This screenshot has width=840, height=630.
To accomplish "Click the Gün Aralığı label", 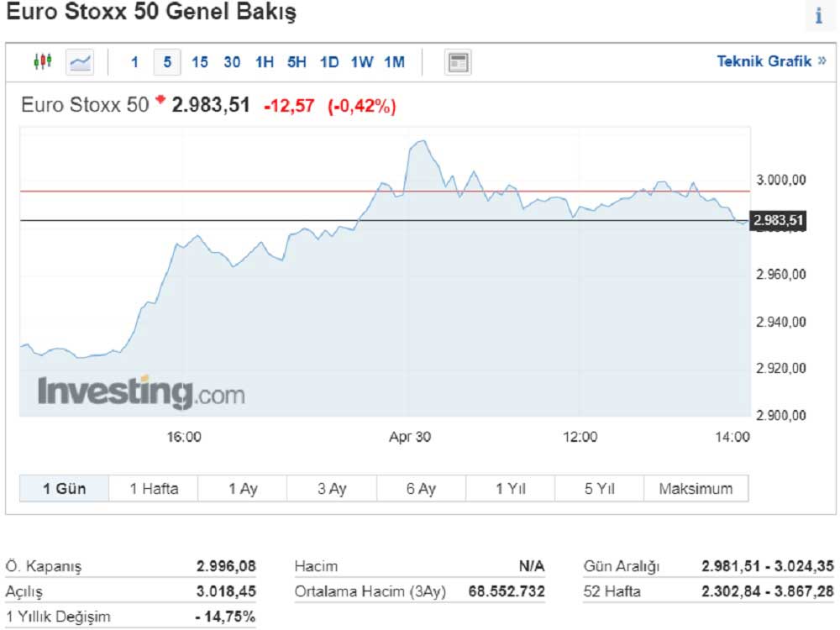I will tap(622, 566).
